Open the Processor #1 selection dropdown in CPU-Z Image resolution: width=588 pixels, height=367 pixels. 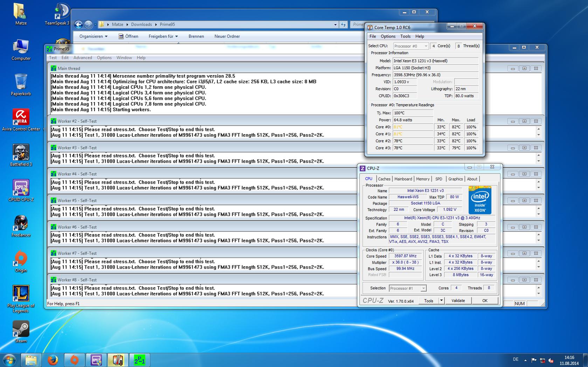tap(408, 288)
